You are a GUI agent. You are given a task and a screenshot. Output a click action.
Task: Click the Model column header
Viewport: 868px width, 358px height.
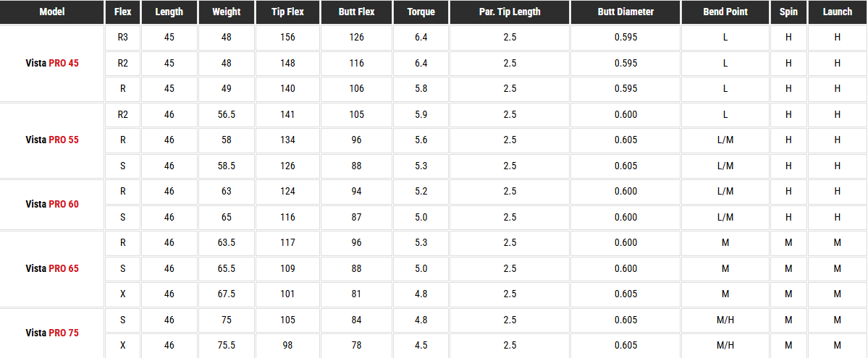click(x=52, y=12)
